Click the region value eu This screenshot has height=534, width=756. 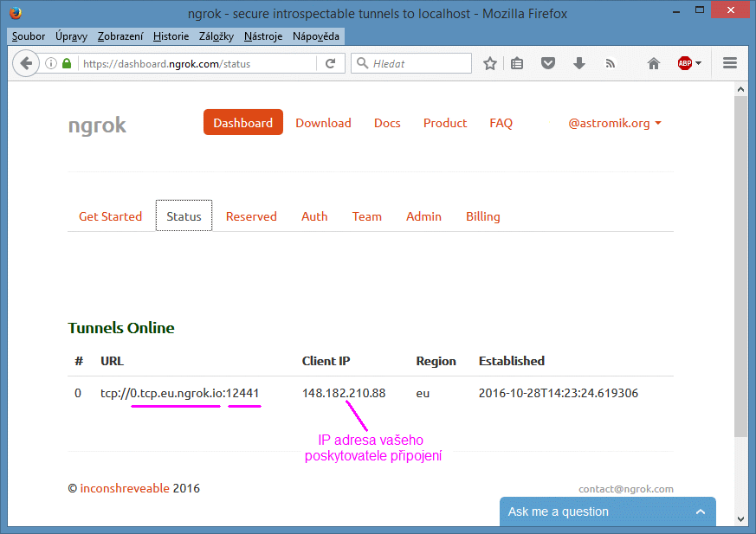click(423, 394)
